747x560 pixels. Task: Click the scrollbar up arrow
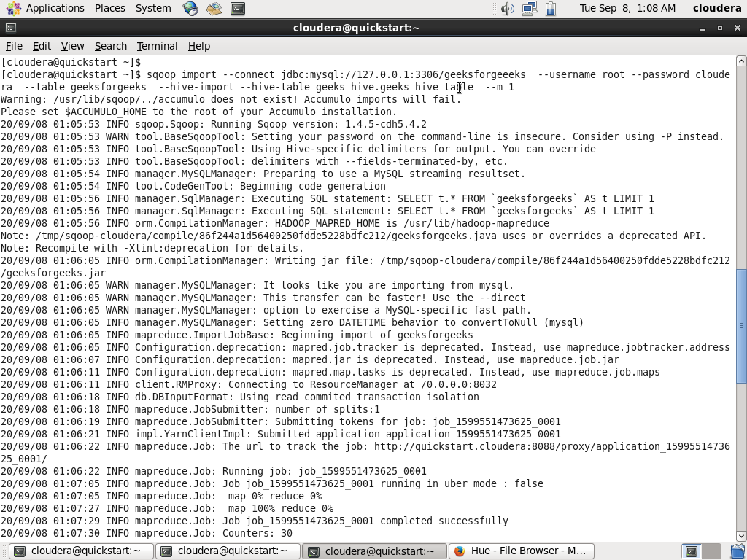741,61
